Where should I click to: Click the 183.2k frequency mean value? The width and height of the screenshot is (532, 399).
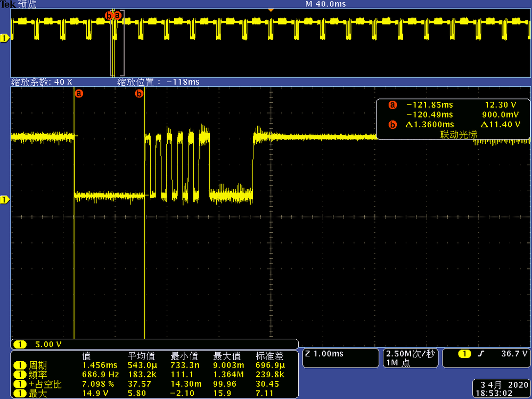tap(142, 375)
